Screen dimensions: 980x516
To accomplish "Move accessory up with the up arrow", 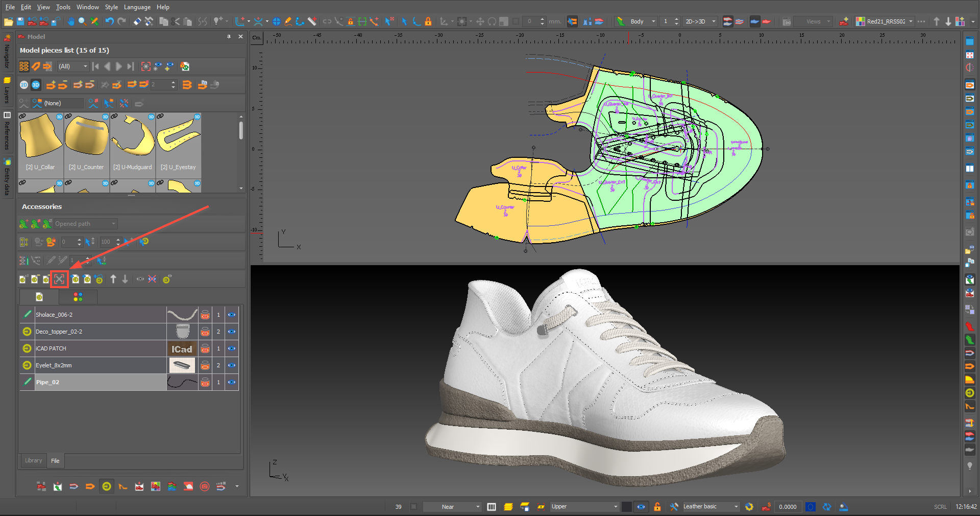I will coord(113,279).
